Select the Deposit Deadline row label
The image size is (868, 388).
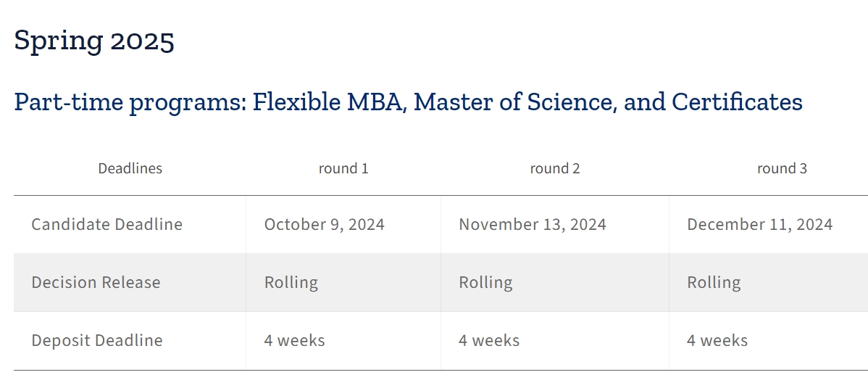(97, 340)
